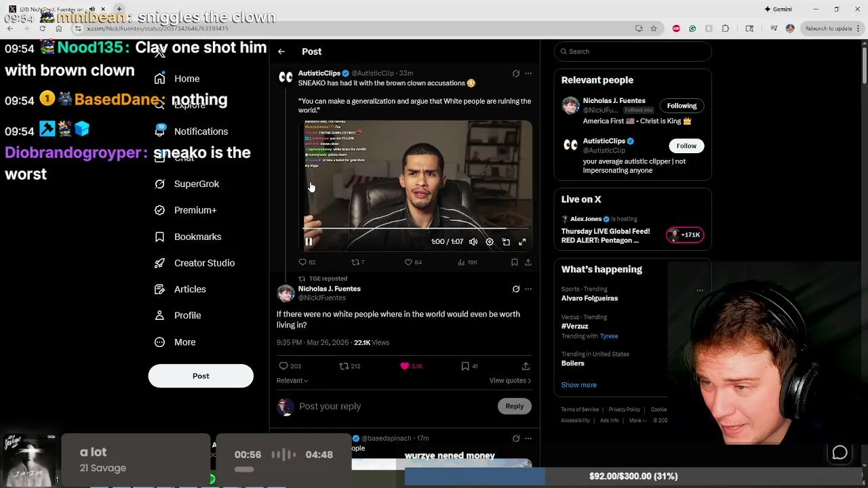
Task: Open AutisticClips profile name on post
Action: tap(319, 73)
